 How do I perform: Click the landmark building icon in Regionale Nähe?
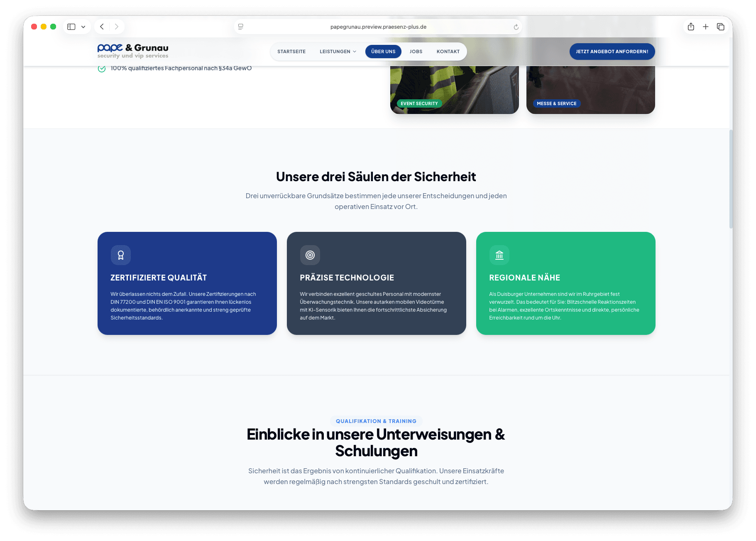click(x=499, y=255)
